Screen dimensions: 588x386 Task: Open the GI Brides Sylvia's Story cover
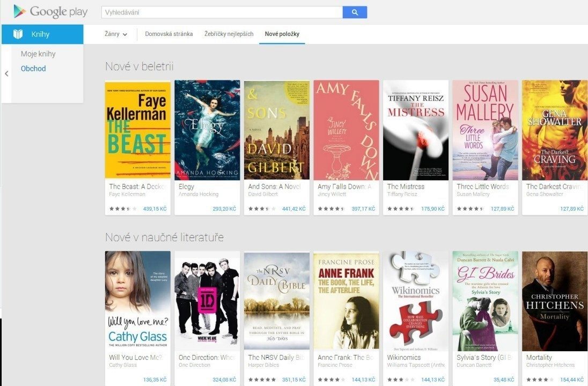click(x=485, y=301)
